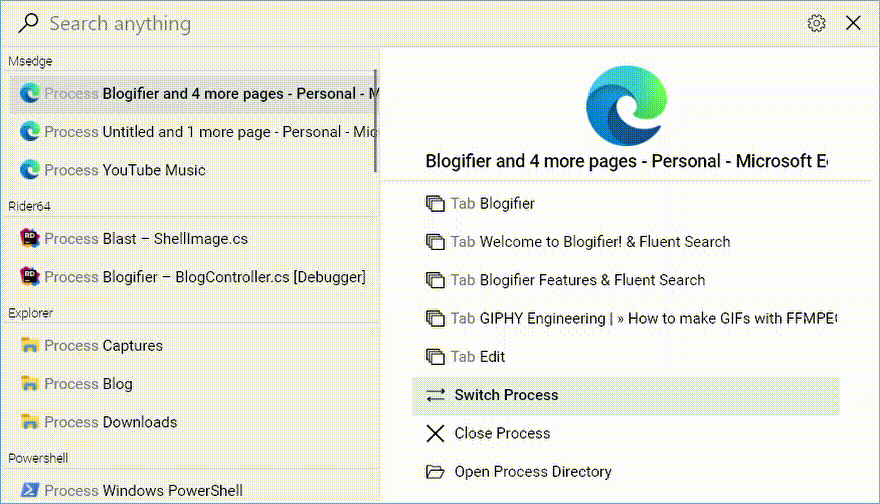Click the 'Explorer' group header
The image size is (880, 504).
click(x=30, y=313)
